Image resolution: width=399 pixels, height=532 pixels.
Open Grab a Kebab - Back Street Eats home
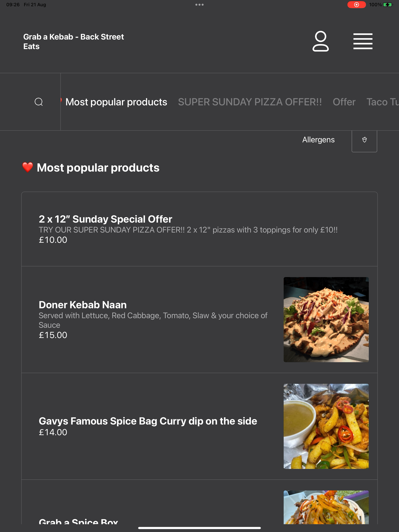click(73, 41)
